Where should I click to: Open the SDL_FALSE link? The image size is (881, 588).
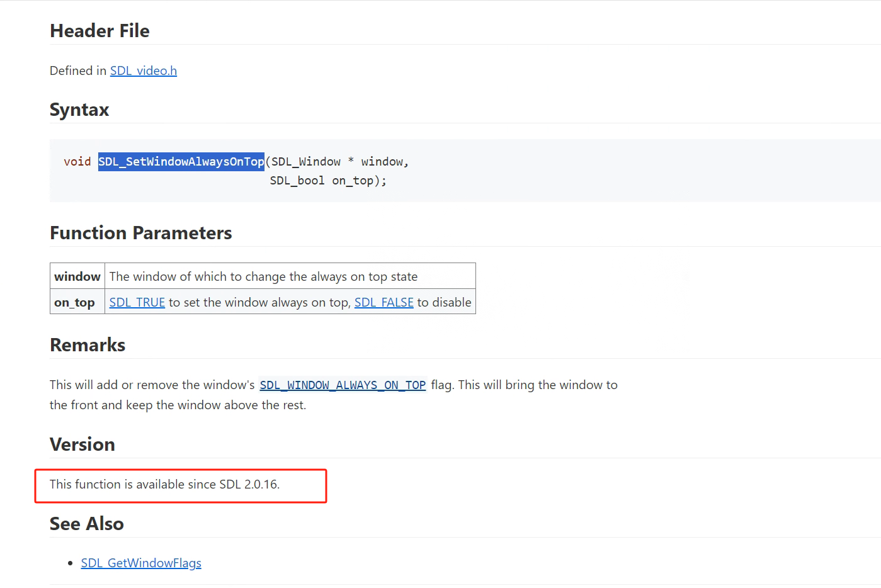(x=384, y=303)
